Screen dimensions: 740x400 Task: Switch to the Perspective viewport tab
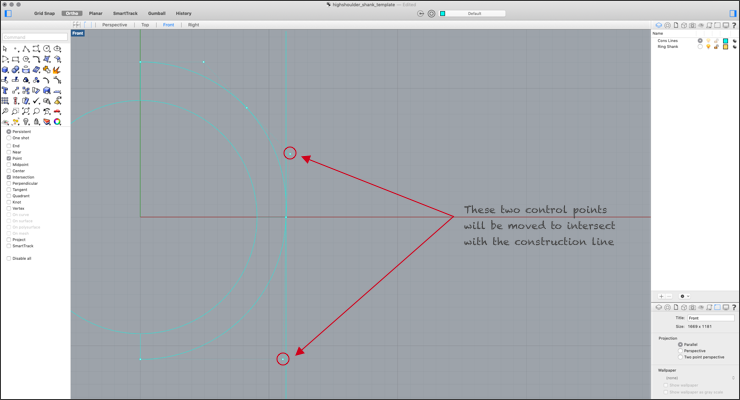115,25
